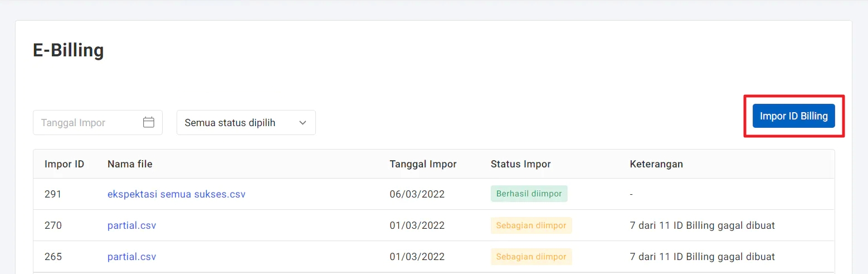Click the Impor ID column header
Screen dimensions: 868x274
click(x=64, y=164)
